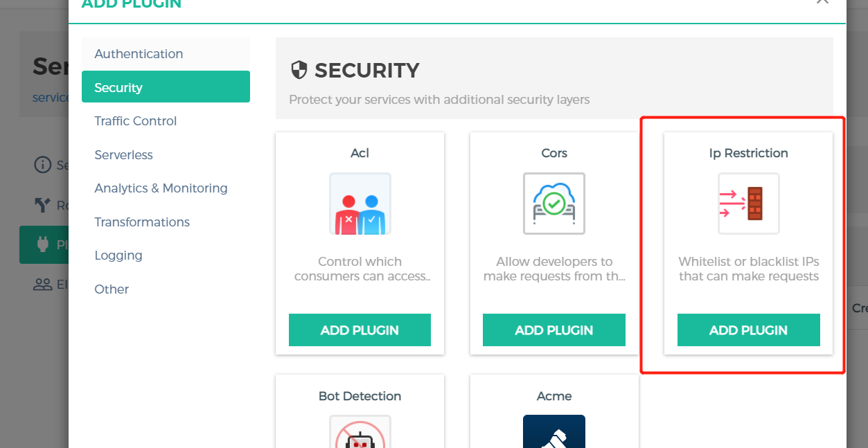Screen dimensions: 868x448
Task: Add the Cors plugin
Action: (553, 330)
